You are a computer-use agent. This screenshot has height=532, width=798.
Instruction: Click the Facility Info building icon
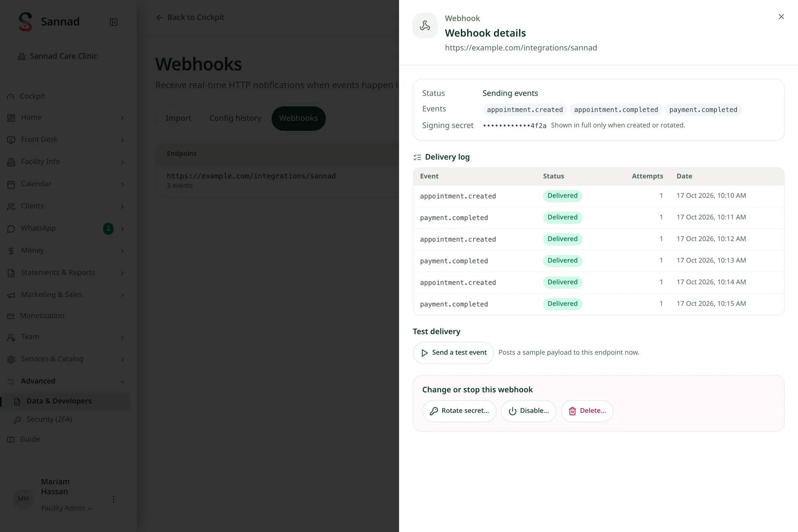(x=11, y=162)
